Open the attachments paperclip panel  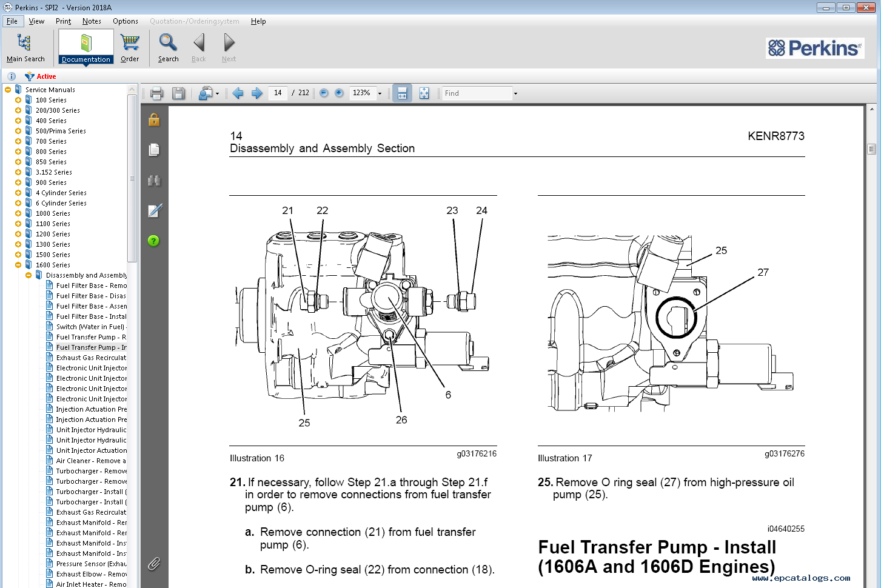tap(154, 564)
